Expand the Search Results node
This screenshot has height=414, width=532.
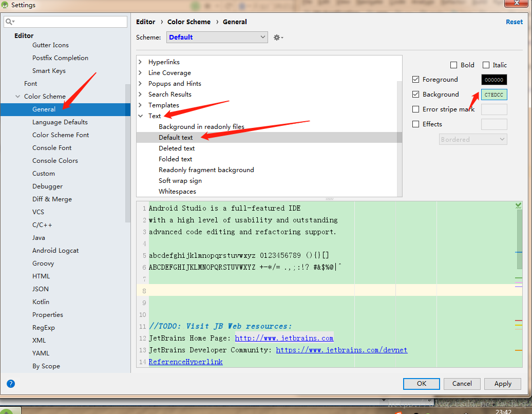coord(140,95)
